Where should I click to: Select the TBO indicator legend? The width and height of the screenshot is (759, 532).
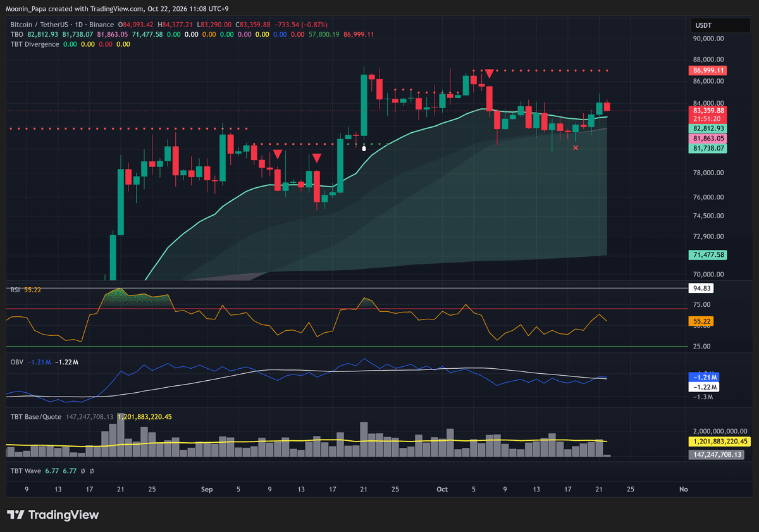17,34
